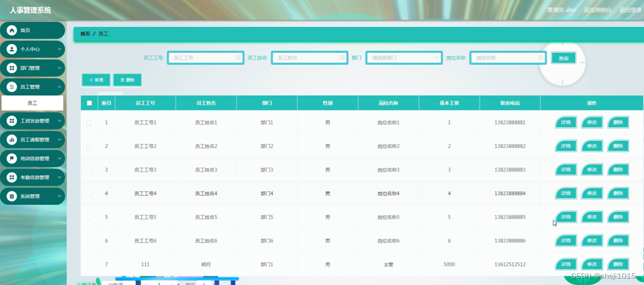Click 退出登录 in the header

(x=630, y=10)
